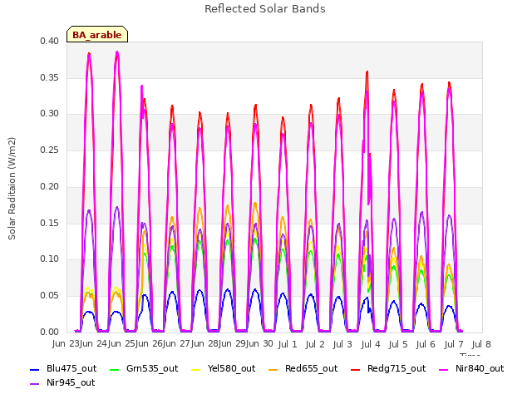Click the 0.25 y-axis tick label
Image resolution: width=532 pixels, height=399 pixels.
pos(49,150)
